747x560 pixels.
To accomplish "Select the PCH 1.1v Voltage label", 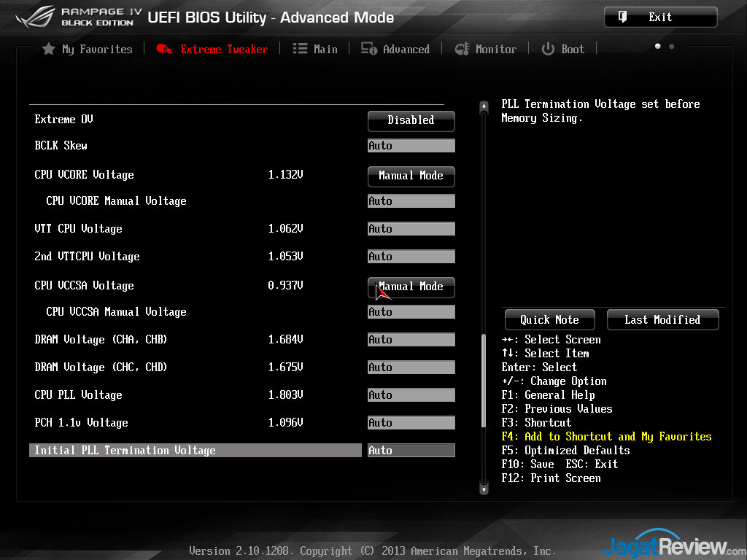I will pyautogui.click(x=81, y=422).
